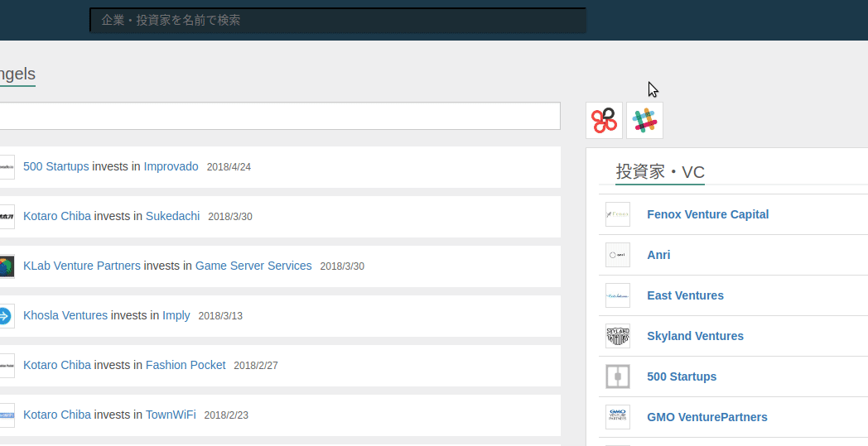
Task: Click the East Ventures logo thumbnail
Action: click(x=618, y=295)
